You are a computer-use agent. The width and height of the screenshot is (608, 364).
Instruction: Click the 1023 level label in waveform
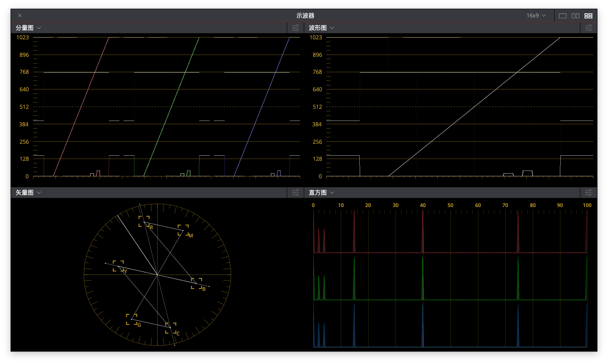point(316,37)
